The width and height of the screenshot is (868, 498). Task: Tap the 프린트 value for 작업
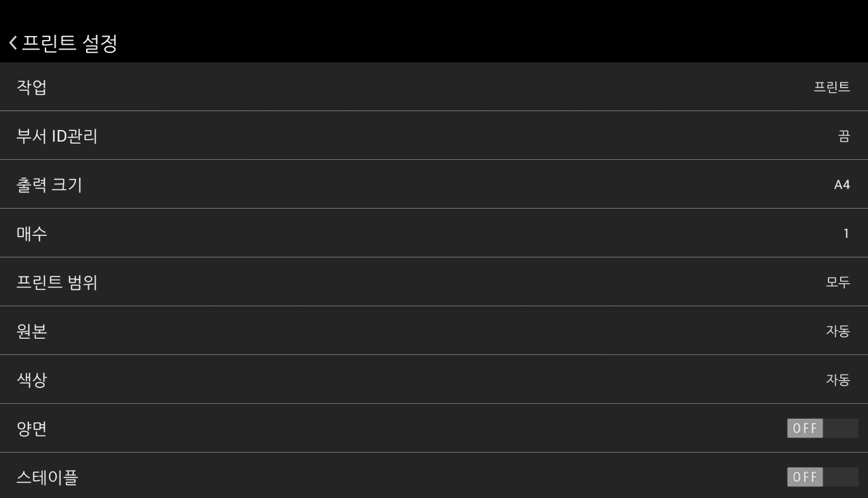click(831, 87)
